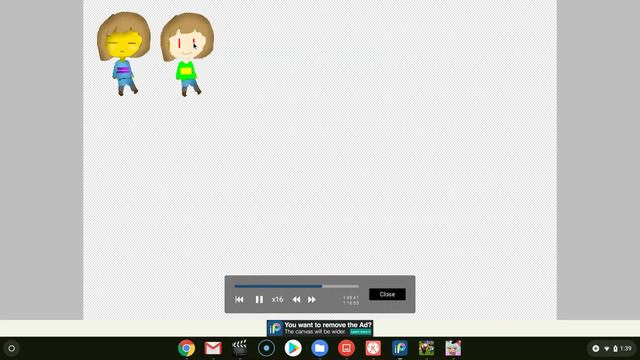Click the battery icon in the tray
Screen dimensions: 640x360
[615, 349]
